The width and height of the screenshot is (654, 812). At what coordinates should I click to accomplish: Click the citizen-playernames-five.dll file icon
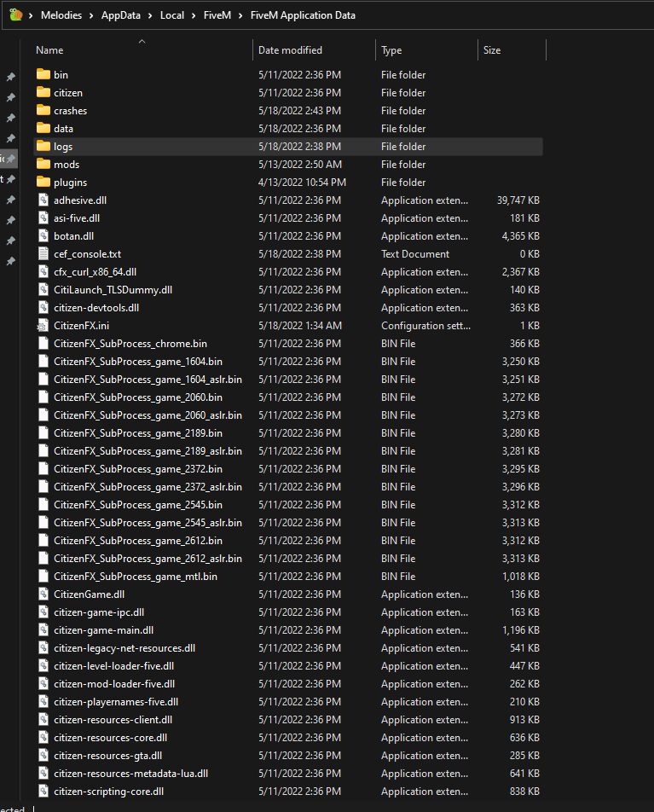(x=44, y=702)
